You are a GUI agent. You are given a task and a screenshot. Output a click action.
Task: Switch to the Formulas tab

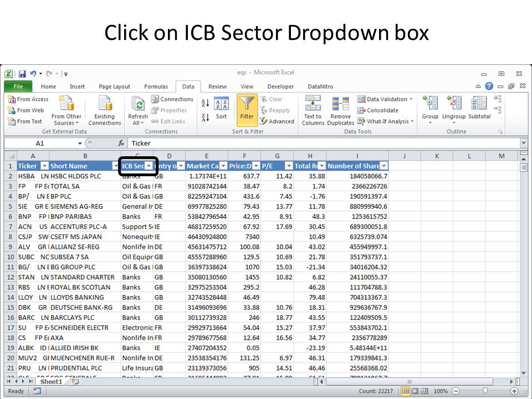156,86
